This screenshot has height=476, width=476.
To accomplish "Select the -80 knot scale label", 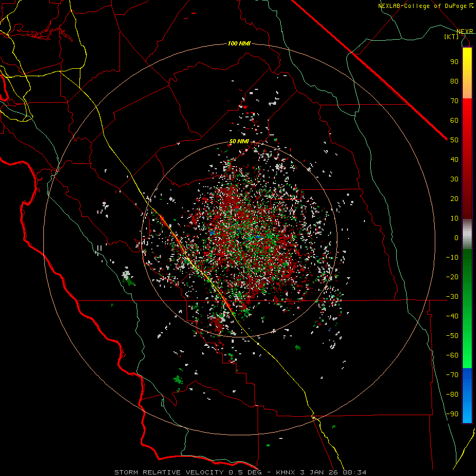I will coord(452,395).
